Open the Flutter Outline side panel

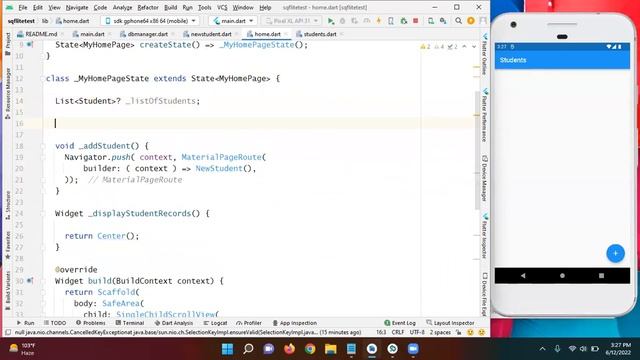tap(485, 55)
